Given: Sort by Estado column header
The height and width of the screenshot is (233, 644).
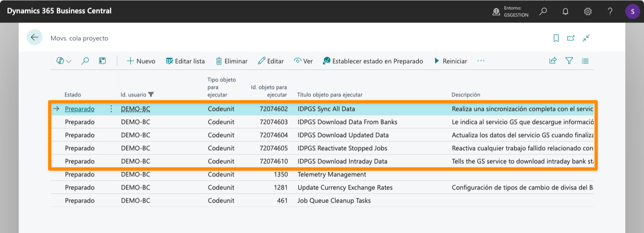Looking at the screenshot, I should [x=73, y=95].
